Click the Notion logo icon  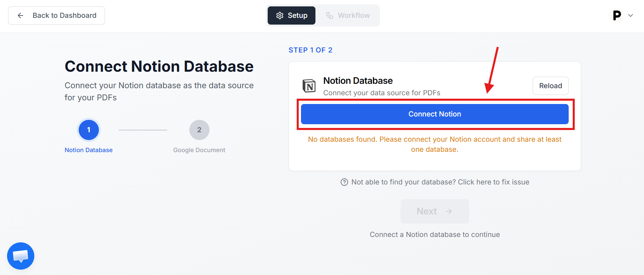click(x=309, y=86)
